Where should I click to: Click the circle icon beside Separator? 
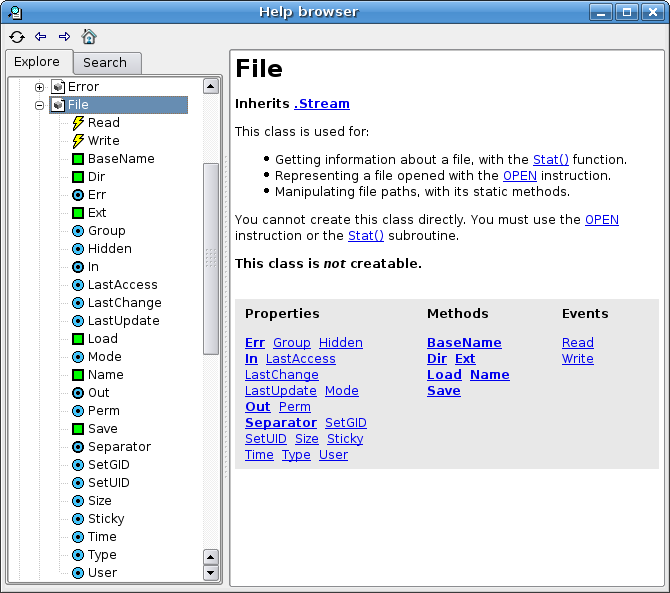point(78,447)
